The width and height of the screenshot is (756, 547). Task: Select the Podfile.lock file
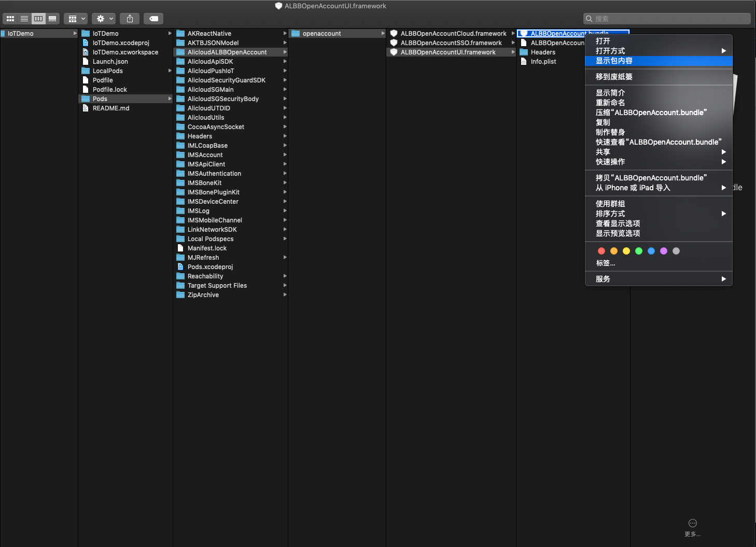(x=125, y=90)
